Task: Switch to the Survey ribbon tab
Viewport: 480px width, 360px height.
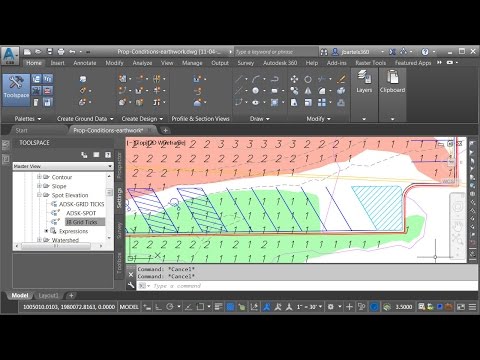Action: coord(246,63)
